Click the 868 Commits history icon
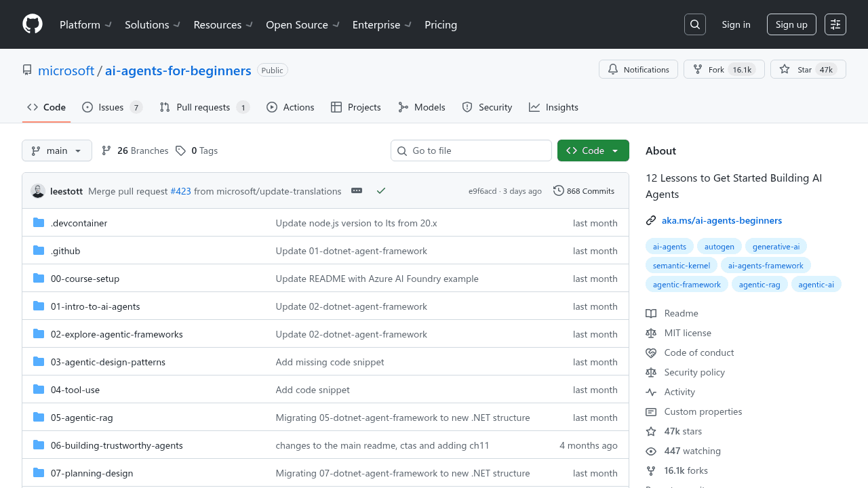This screenshot has width=868, height=488. pos(558,191)
